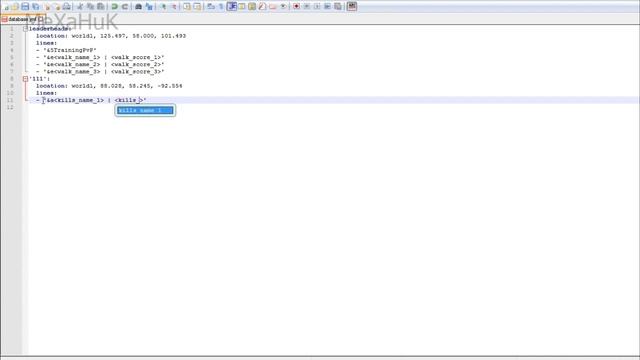
Task: Cut selection using the scissors icon
Action: (x=80, y=7)
